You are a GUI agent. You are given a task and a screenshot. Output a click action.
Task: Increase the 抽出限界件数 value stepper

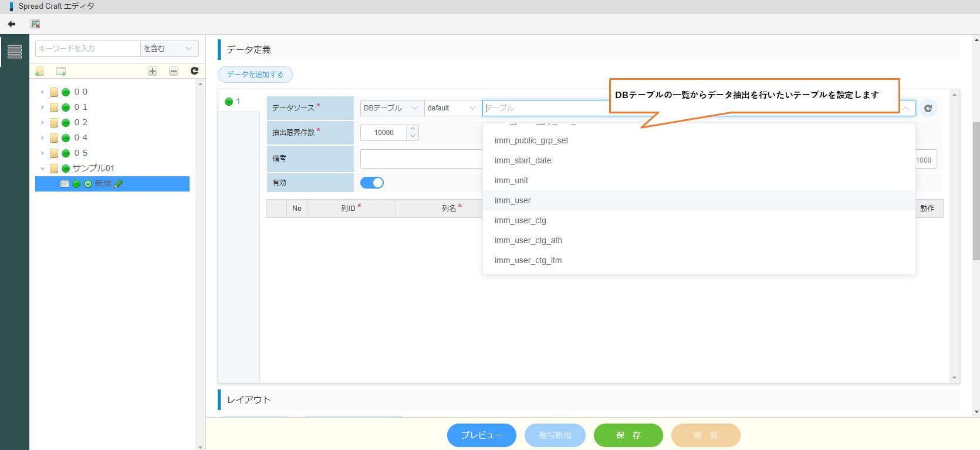pos(413,129)
